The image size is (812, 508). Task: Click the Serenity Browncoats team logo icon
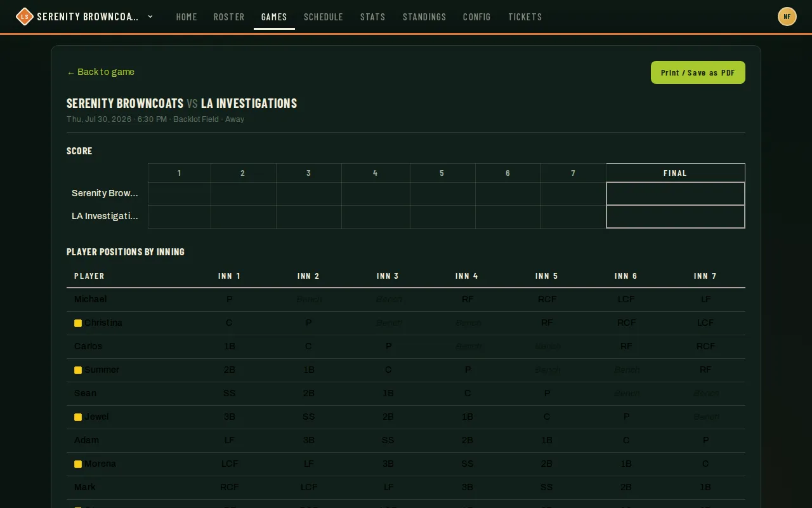pyautogui.click(x=24, y=17)
